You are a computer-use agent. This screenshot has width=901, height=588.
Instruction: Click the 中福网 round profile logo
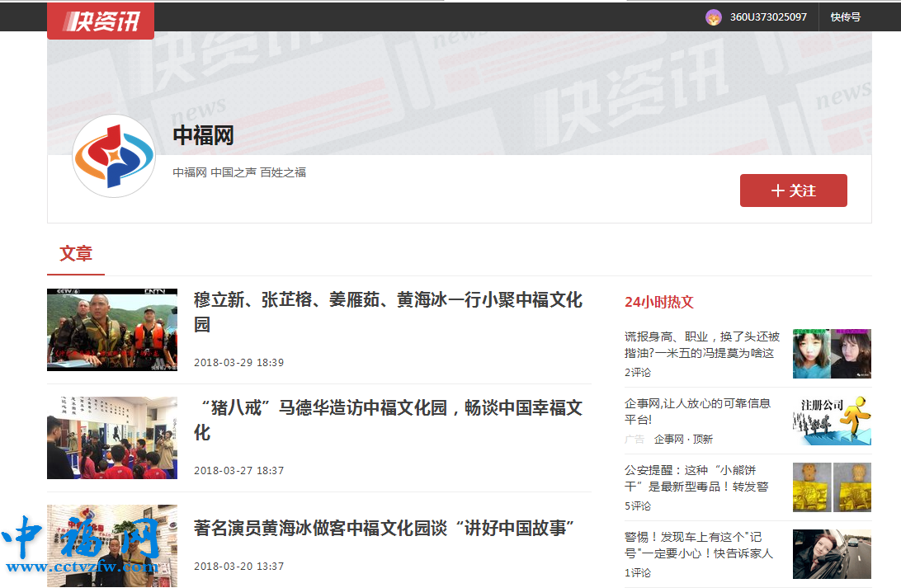click(114, 156)
